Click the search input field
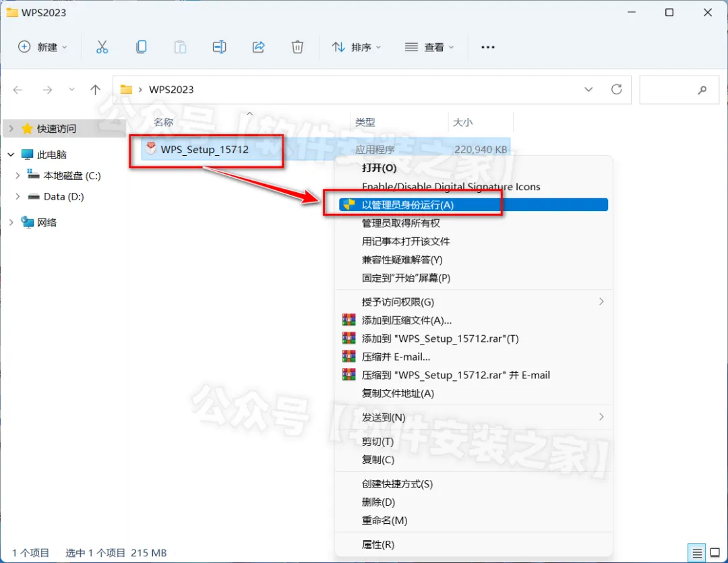The image size is (728, 563). point(679,90)
